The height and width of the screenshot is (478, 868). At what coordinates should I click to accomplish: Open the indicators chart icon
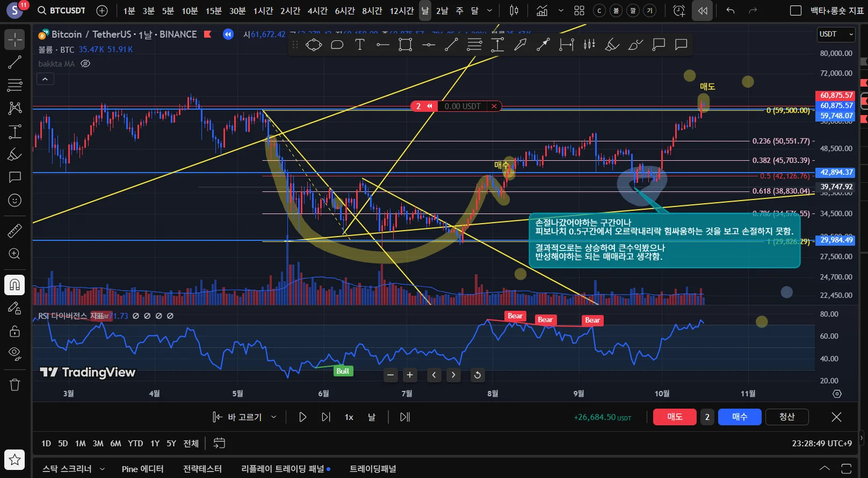(x=542, y=11)
